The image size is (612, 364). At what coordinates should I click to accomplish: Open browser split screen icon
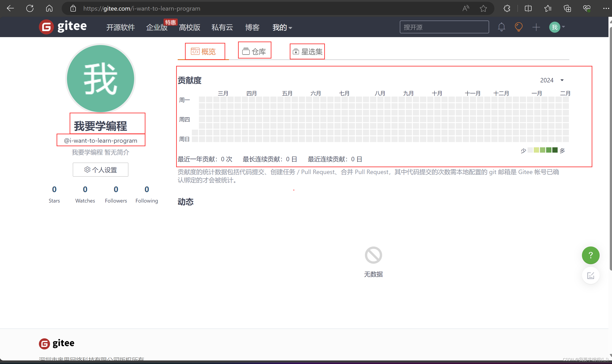(528, 9)
